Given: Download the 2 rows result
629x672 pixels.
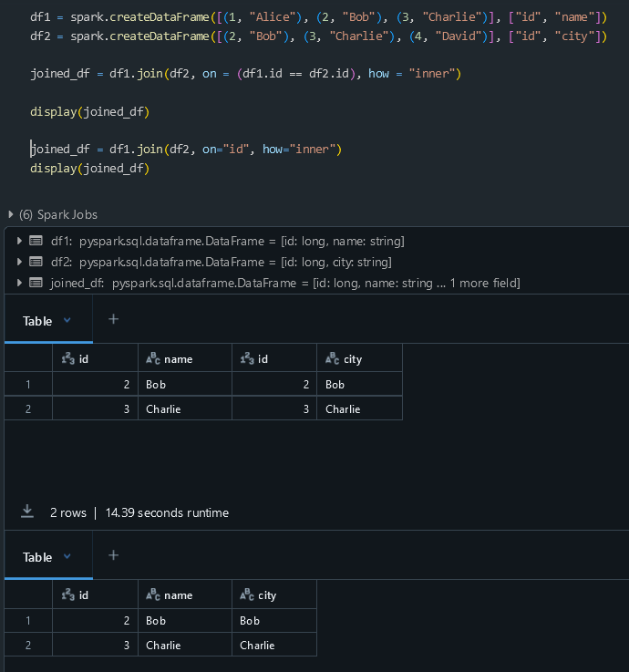Looking at the screenshot, I should [x=28, y=512].
